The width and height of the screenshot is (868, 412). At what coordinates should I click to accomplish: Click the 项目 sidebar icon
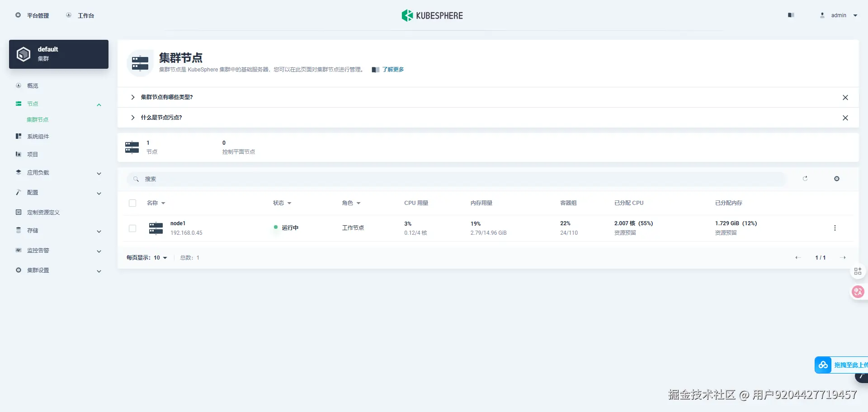coord(19,154)
